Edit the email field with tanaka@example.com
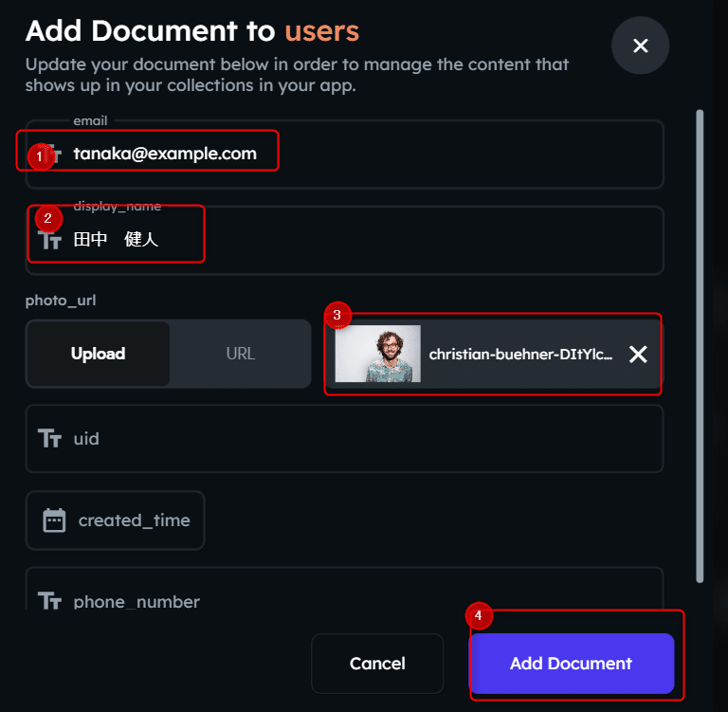This screenshot has width=728, height=712. pos(344,155)
